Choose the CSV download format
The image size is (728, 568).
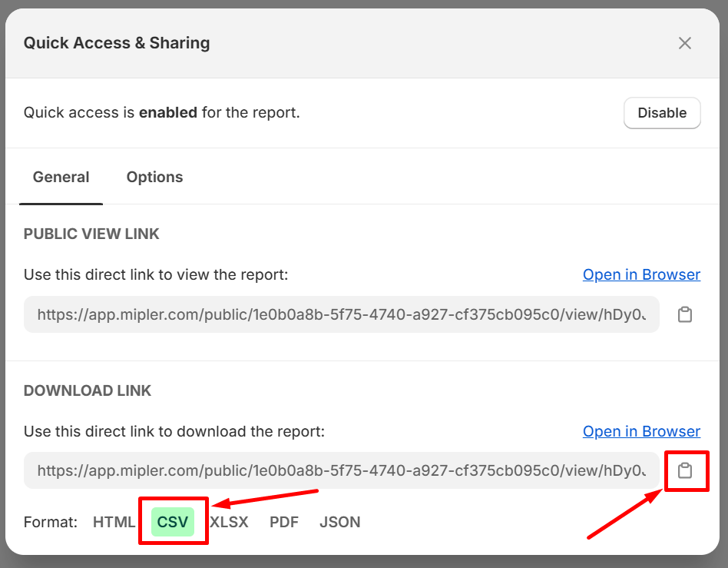click(x=173, y=523)
